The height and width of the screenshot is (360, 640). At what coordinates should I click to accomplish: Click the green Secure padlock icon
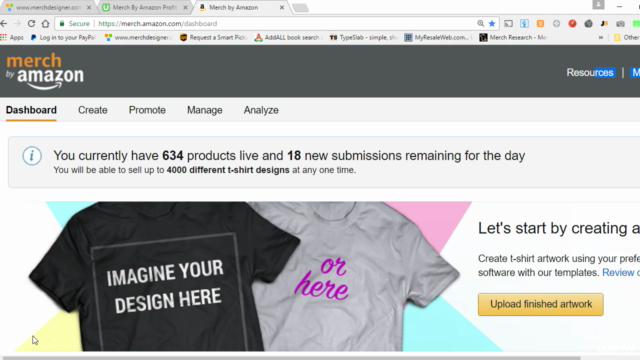(62, 24)
